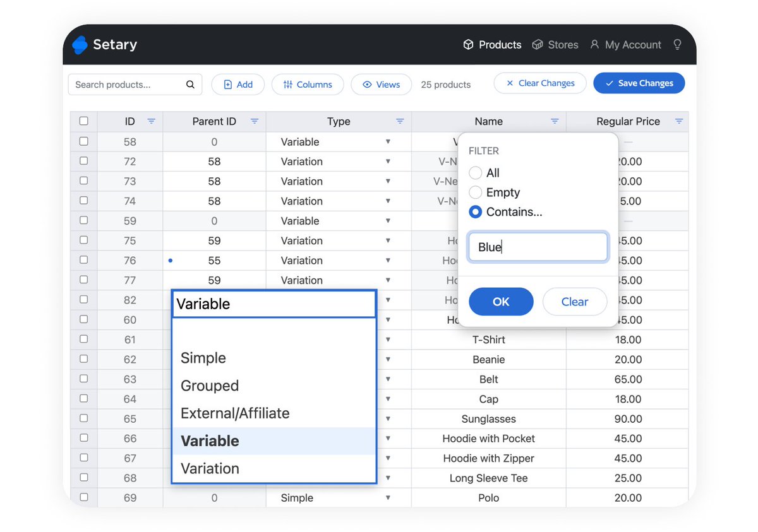
Task: Click Parent ID cell 55 in row 76
Action: (214, 261)
